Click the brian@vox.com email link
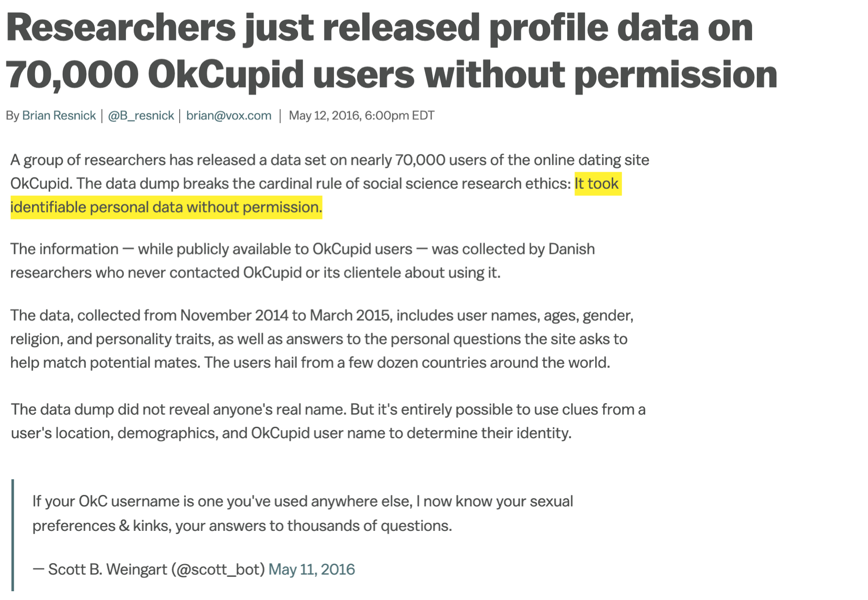868x600 pixels. point(229,115)
